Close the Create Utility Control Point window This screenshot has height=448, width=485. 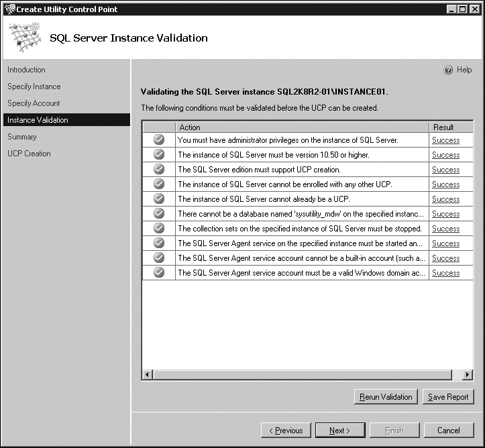point(474,9)
